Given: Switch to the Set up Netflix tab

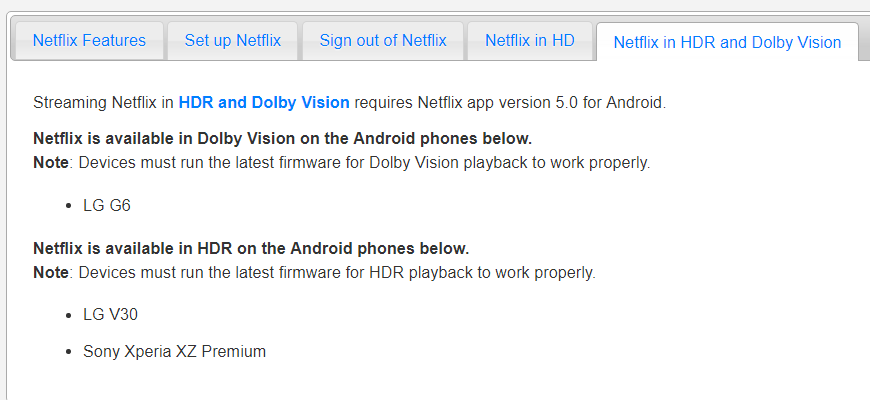Looking at the screenshot, I should pyautogui.click(x=232, y=40).
